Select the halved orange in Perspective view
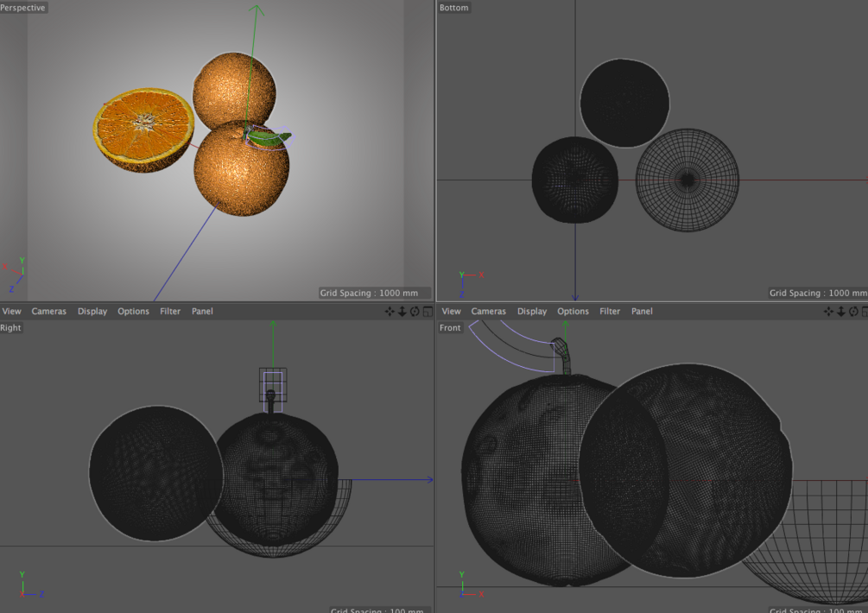The image size is (868, 613). tap(143, 130)
